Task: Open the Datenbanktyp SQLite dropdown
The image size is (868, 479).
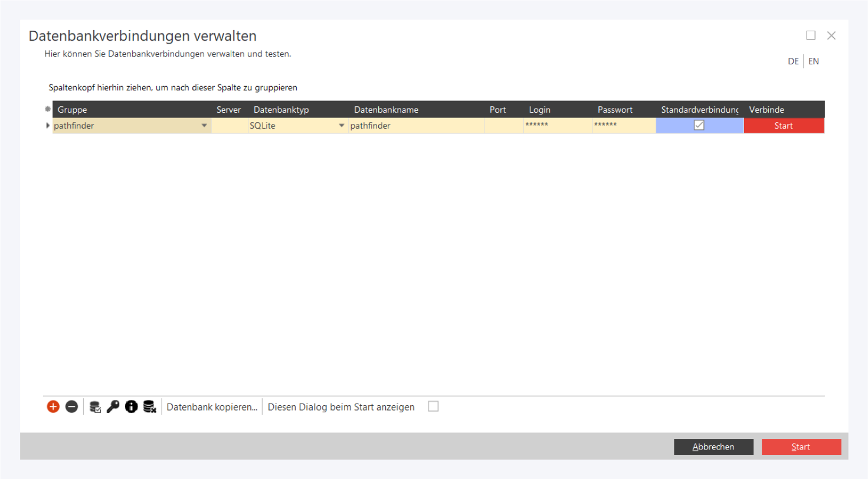Action: pos(341,126)
